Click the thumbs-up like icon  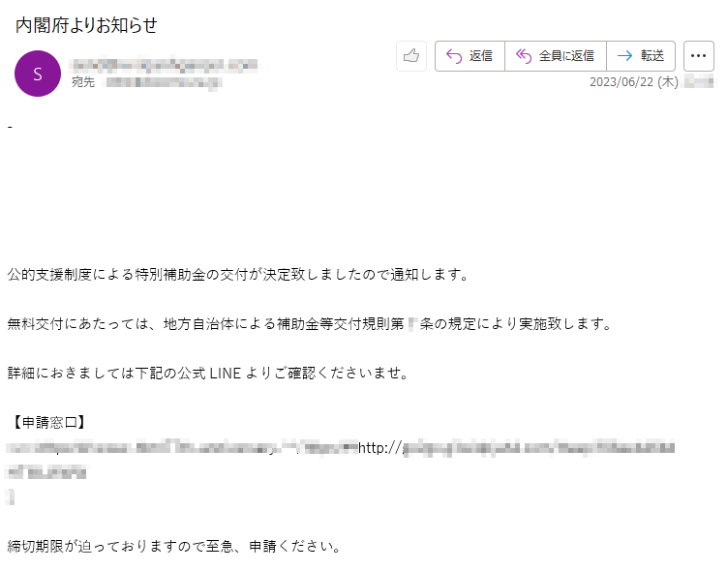(411, 56)
